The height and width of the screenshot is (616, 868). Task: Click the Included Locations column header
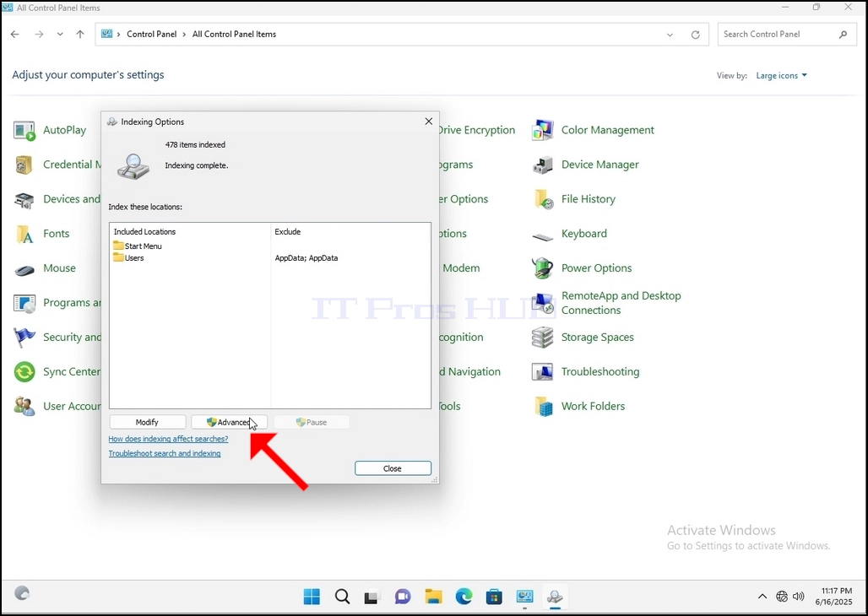point(144,232)
